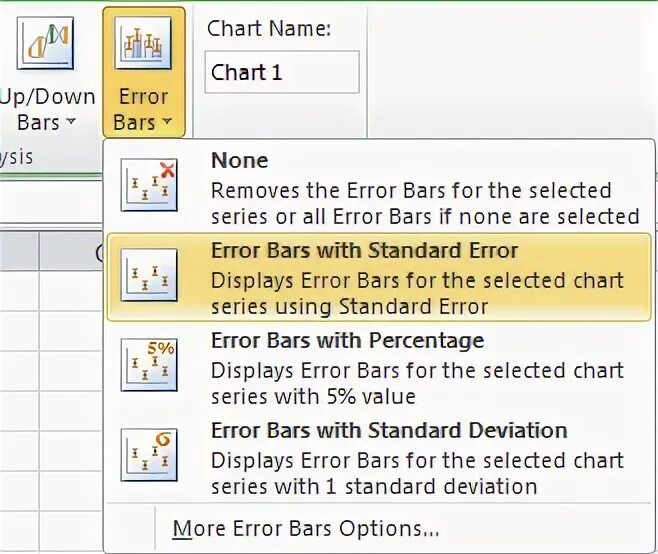Apply Error Bars with Standard Deviation
Viewport: 658px width, 554px height.
tap(389, 431)
